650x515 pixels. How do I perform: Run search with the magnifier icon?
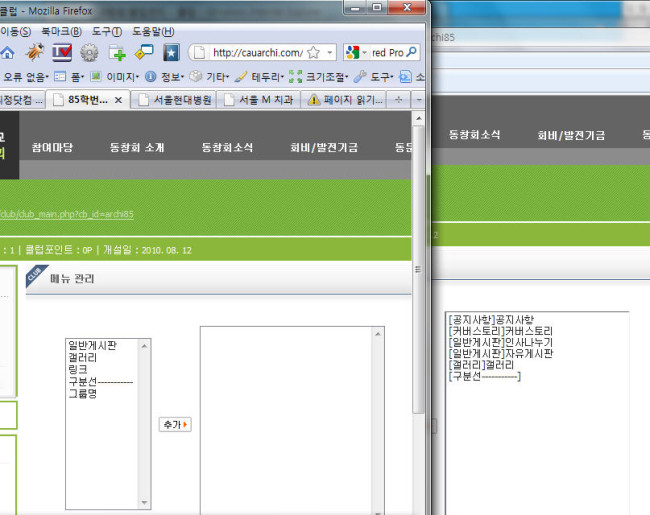tap(411, 52)
